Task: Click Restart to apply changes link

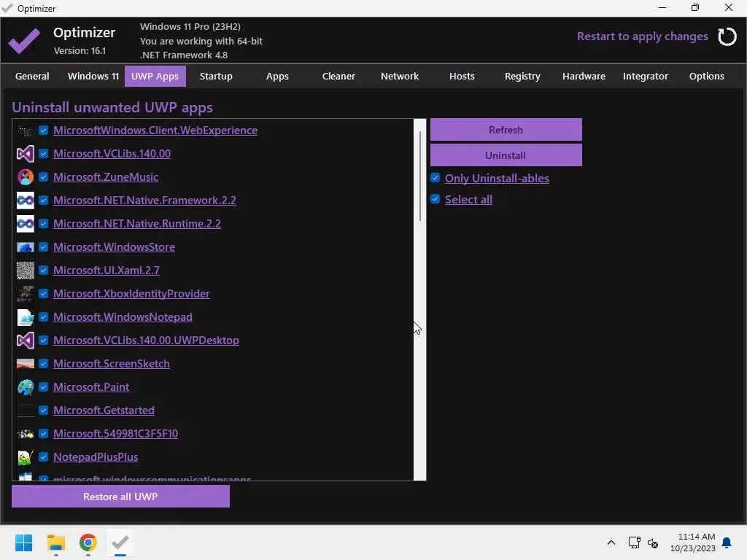Action: (x=642, y=36)
